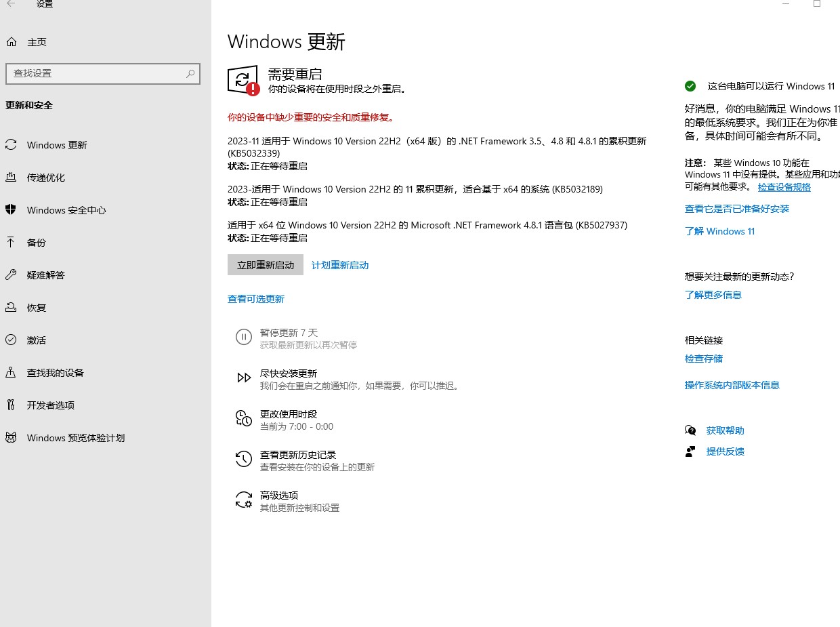The width and height of the screenshot is (840, 627).
Task: Click the 获取帮助 headset icon
Action: (x=690, y=430)
